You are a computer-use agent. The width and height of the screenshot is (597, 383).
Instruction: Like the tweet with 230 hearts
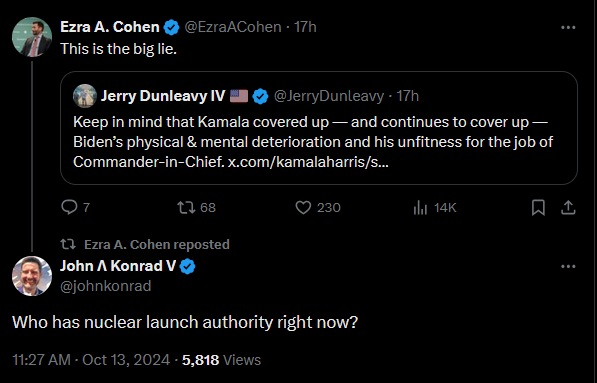(303, 207)
